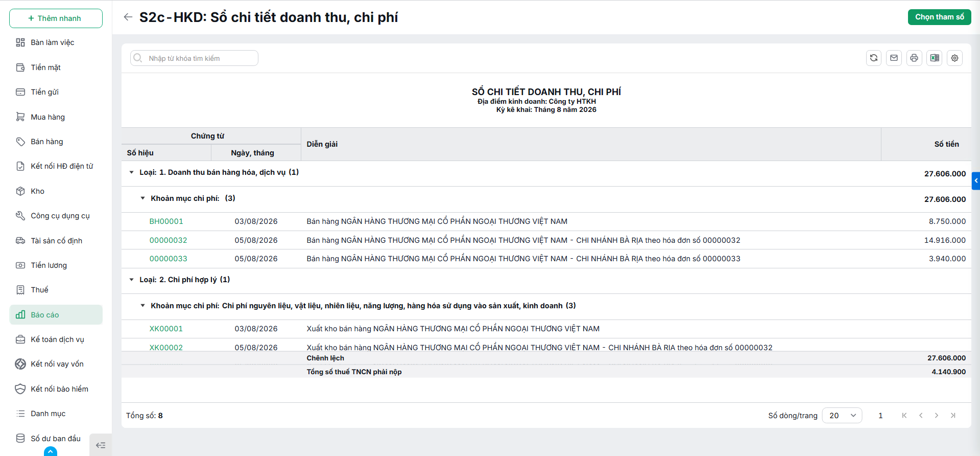The width and height of the screenshot is (980, 456).
Task: Click the Danh mục list icon
Action: click(20, 414)
